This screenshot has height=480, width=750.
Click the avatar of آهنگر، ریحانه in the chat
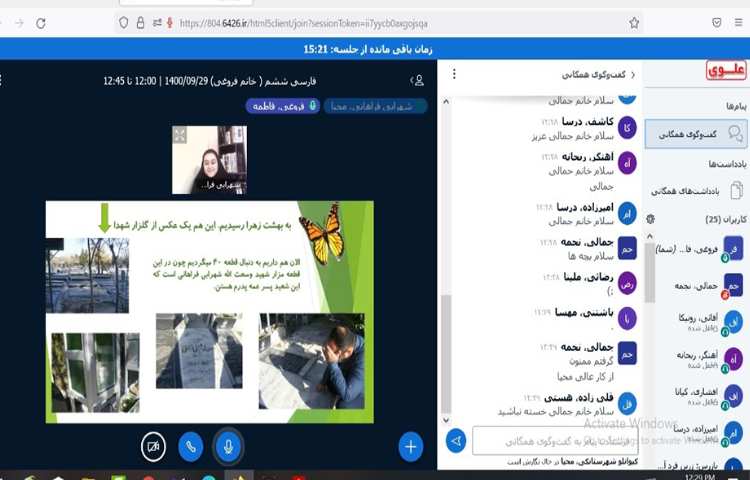627,163
